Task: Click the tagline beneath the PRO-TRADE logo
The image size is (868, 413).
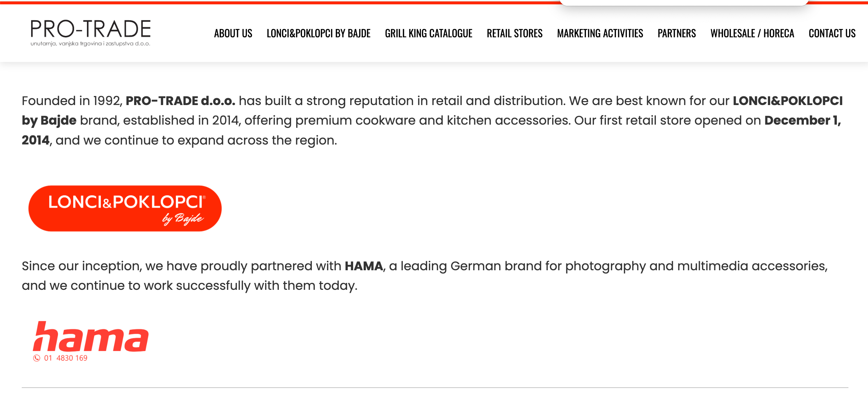Action: coord(90,44)
